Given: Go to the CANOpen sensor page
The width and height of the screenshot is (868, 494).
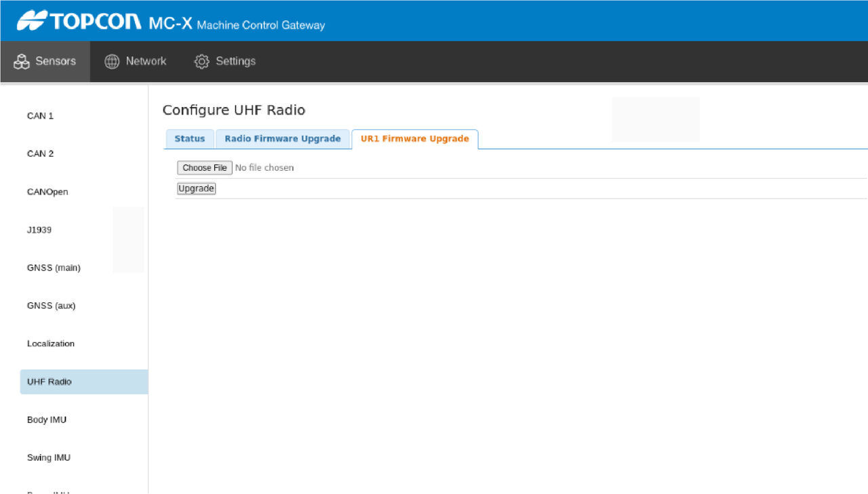Looking at the screenshot, I should 47,192.
